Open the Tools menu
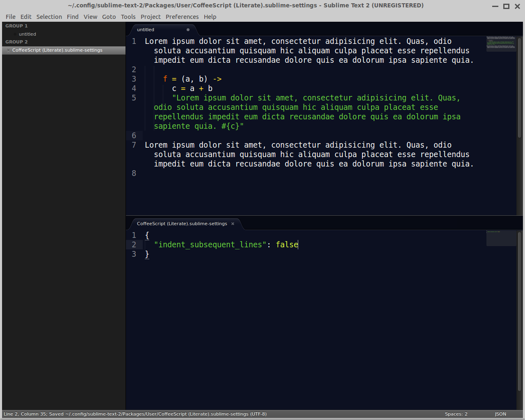This screenshot has width=525, height=420. click(x=128, y=17)
